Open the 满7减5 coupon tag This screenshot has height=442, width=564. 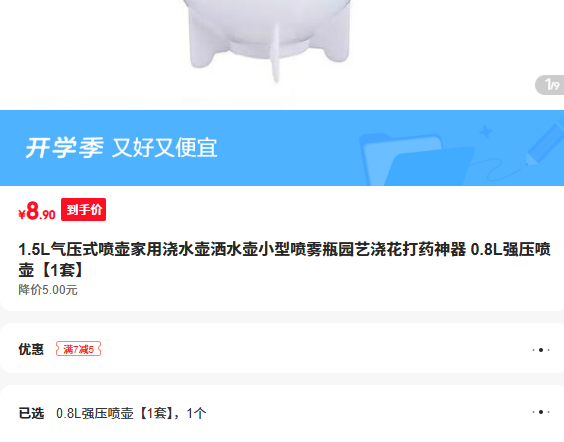coord(78,349)
